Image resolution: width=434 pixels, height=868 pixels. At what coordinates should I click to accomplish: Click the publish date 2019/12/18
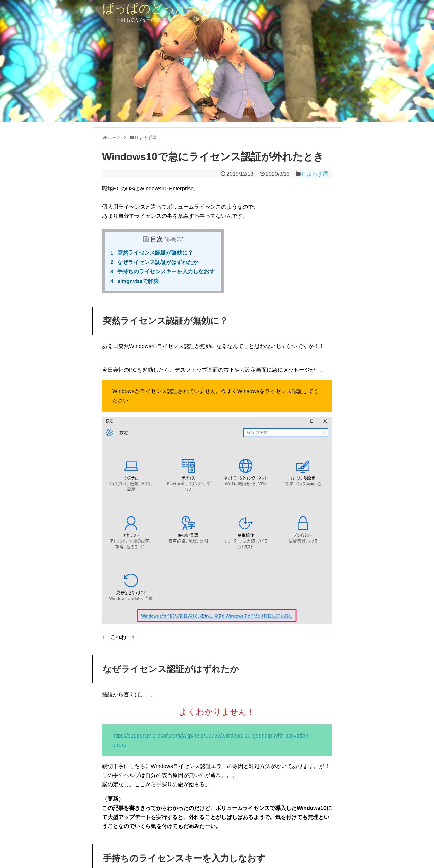(x=240, y=174)
